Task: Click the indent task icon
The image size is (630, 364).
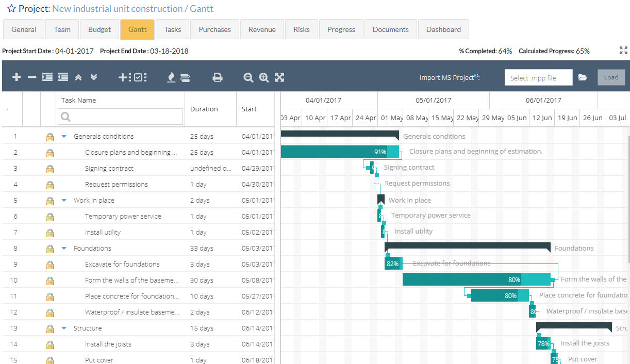Action: tap(46, 76)
